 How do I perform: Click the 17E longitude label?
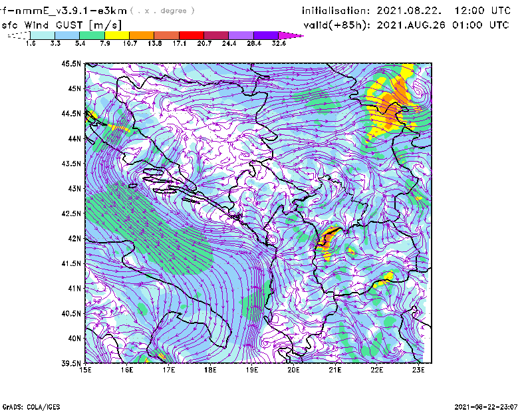[169, 370]
